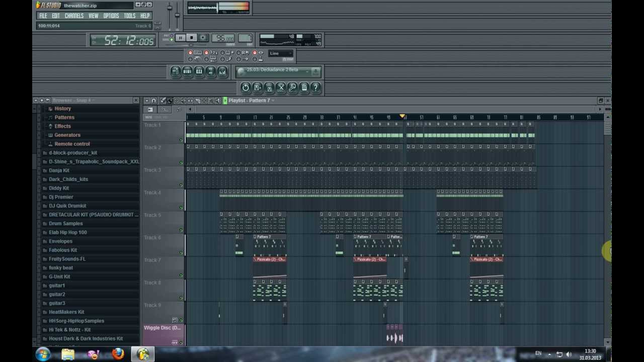Viewport: 644px width, 362px height.
Task: Open the Danja Kit folder
Action: click(x=59, y=170)
